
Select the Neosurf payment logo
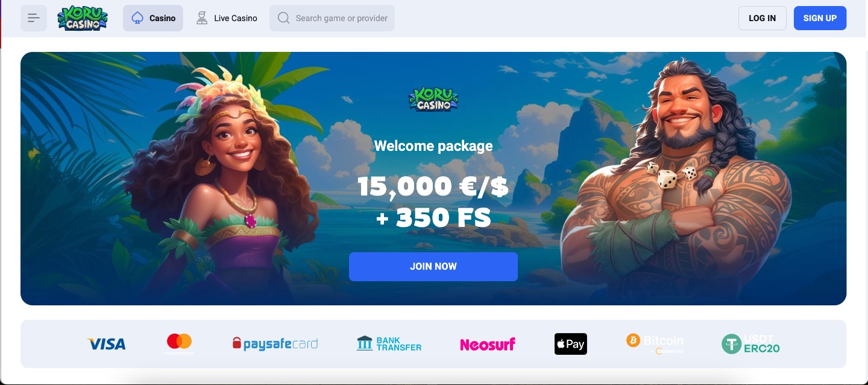[x=488, y=345]
